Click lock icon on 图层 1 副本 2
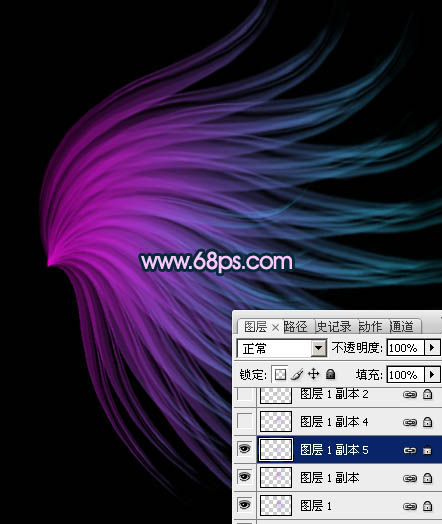Image resolution: width=442 pixels, height=524 pixels. pyautogui.click(x=428, y=394)
